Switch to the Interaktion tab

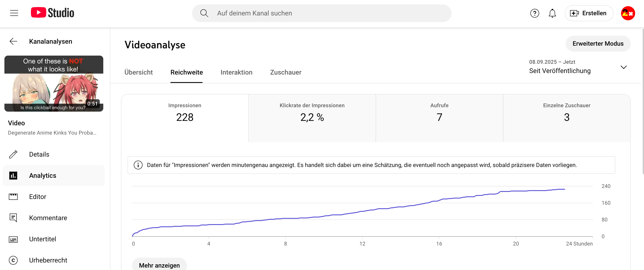click(x=236, y=72)
